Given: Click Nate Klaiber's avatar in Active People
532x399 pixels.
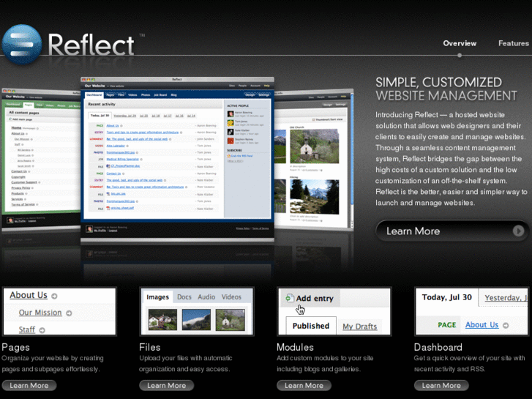Looking at the screenshot, I should [x=231, y=132].
